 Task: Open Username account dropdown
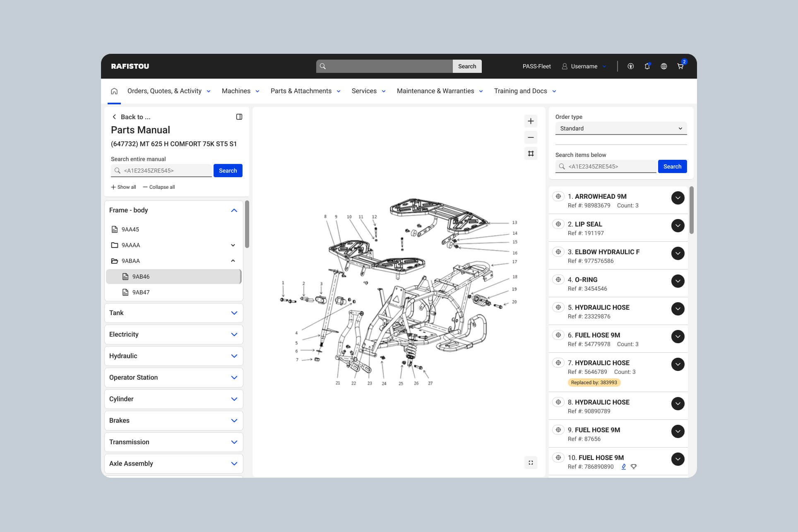pos(584,66)
